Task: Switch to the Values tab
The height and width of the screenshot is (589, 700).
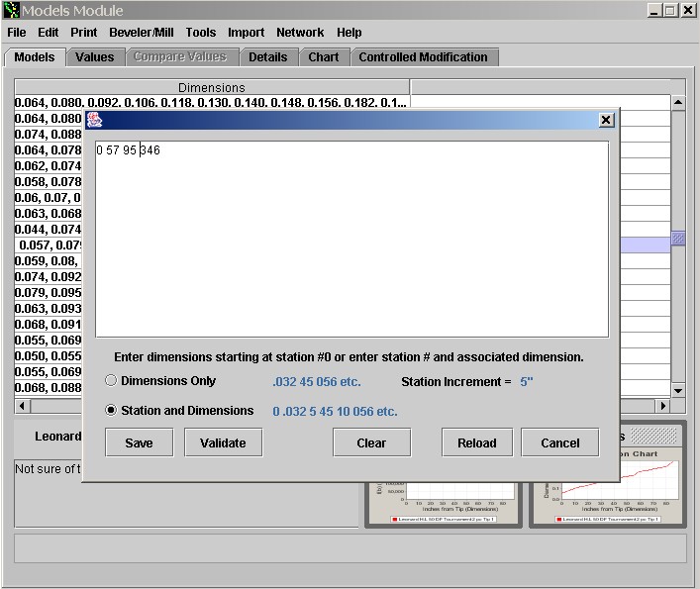Action: tap(95, 57)
